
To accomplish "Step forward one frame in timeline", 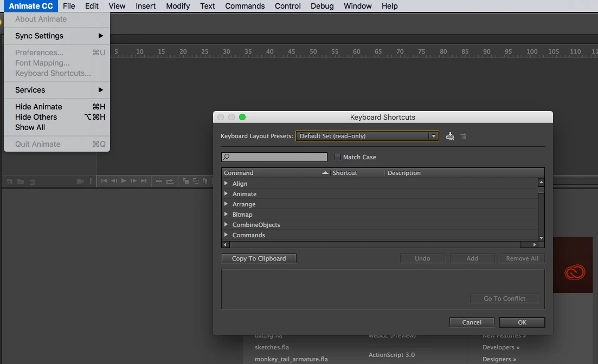I will [x=133, y=181].
